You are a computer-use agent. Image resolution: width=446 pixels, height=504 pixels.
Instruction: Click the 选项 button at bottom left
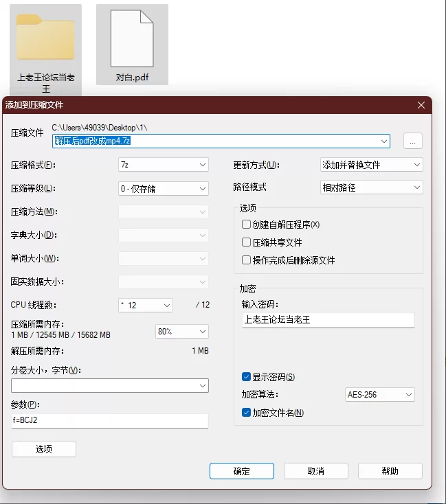tap(44, 449)
